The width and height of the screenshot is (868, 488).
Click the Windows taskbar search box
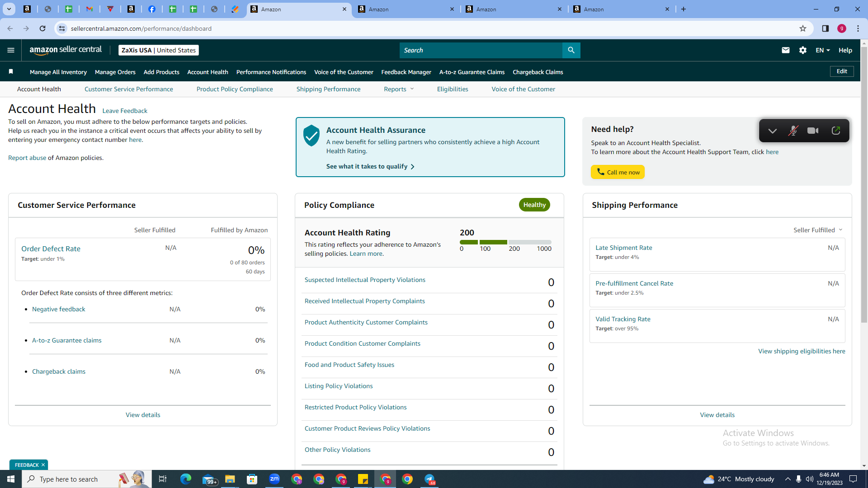pos(86,479)
